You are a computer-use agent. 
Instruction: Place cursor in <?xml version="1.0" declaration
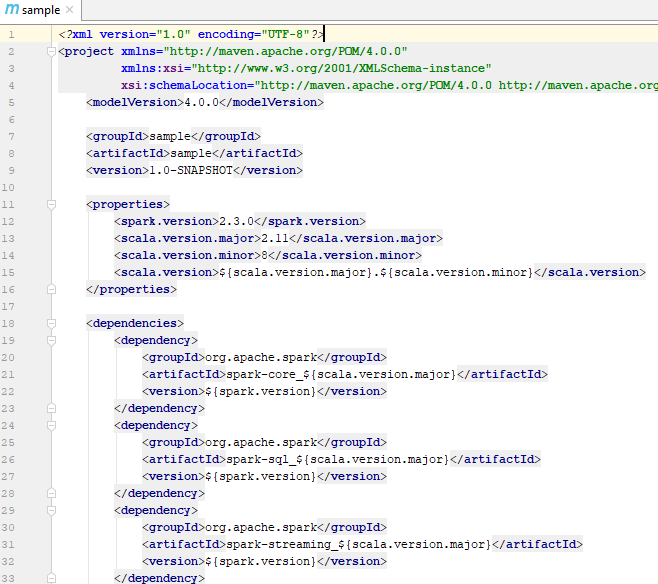(x=191, y=34)
